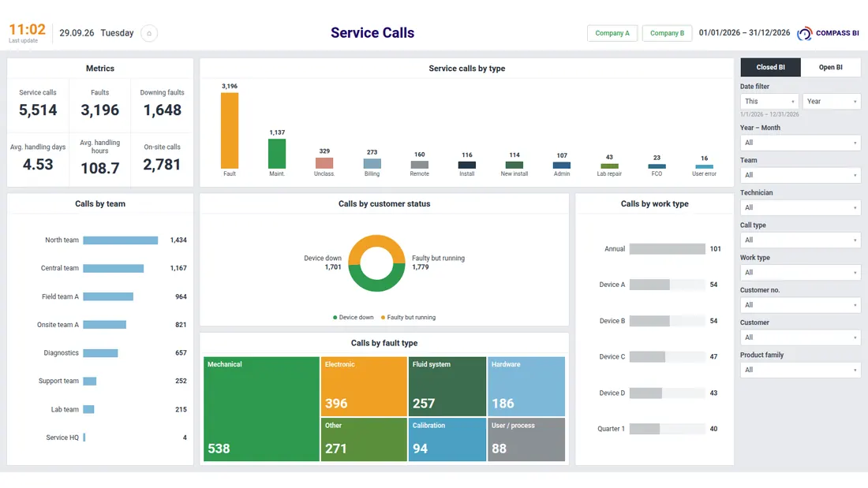The image size is (868, 488).
Task: Select the Field team A bar
Action: pyautogui.click(x=109, y=296)
